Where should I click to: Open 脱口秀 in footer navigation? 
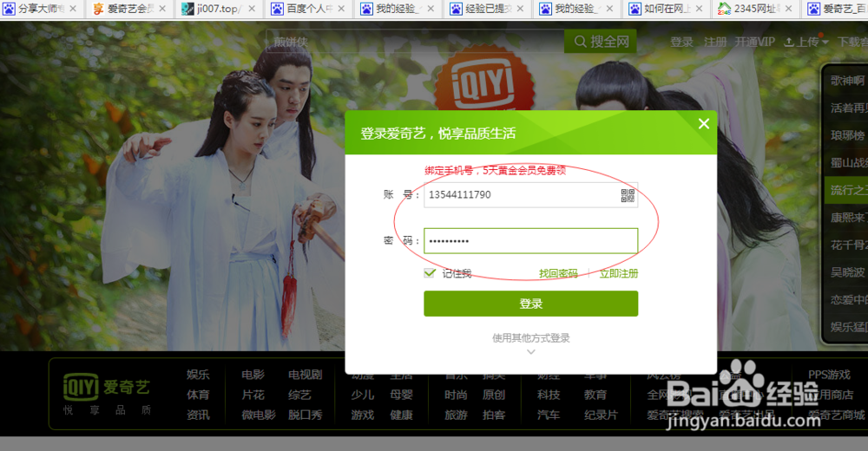coord(305,415)
